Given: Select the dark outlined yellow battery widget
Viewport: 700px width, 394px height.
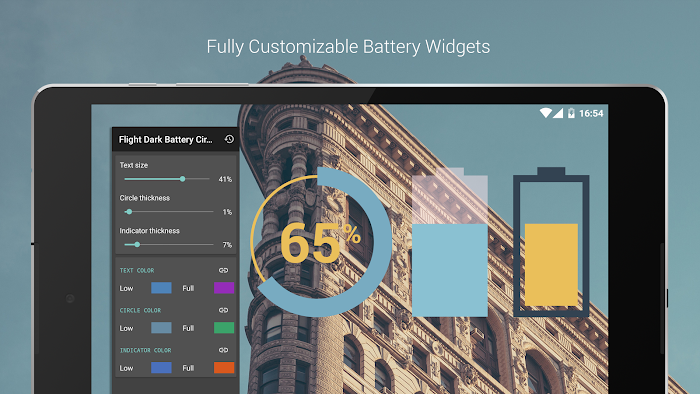Looking at the screenshot, I should tap(551, 242).
